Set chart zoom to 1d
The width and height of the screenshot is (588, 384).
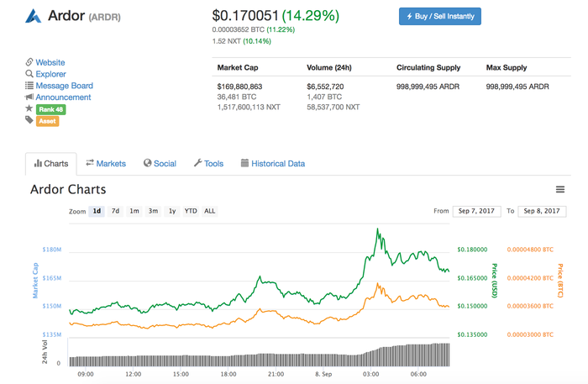click(x=97, y=211)
